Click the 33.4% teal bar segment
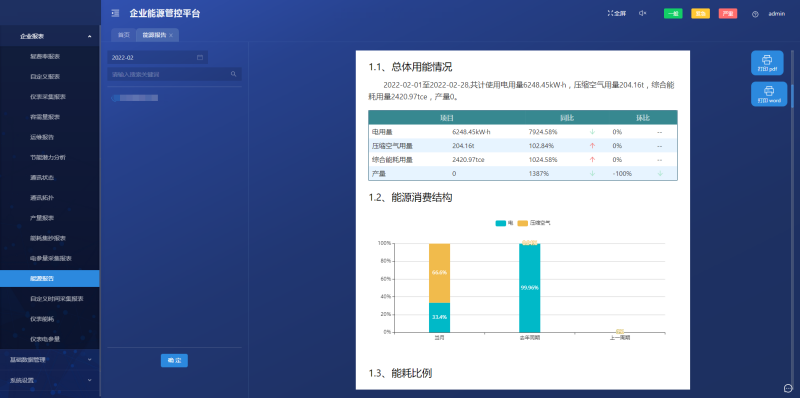 tap(439, 317)
